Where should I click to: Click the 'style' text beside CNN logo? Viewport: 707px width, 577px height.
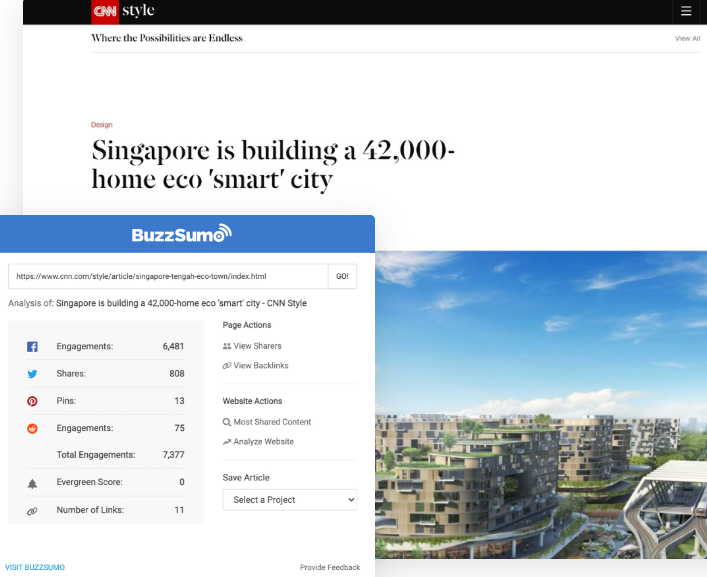click(138, 10)
